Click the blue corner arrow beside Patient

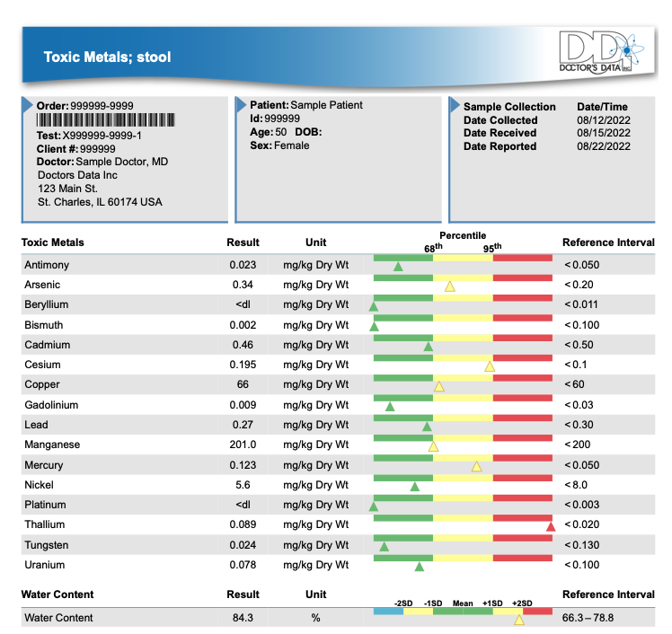(x=241, y=105)
